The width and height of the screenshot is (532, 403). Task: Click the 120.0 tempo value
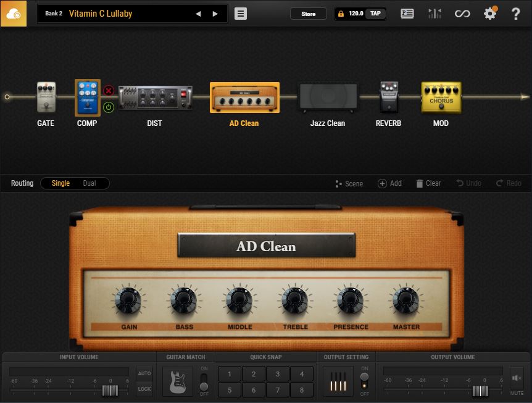tap(356, 14)
